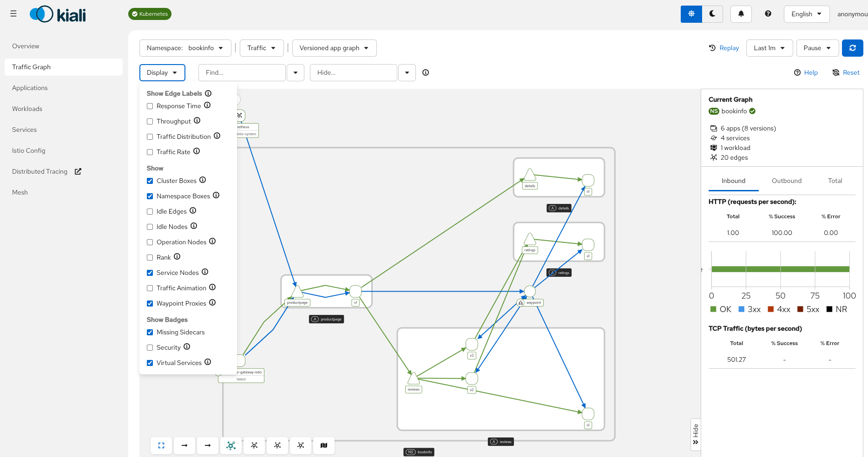Click the green OK legend swatch
The image size is (868, 457).
713,309
